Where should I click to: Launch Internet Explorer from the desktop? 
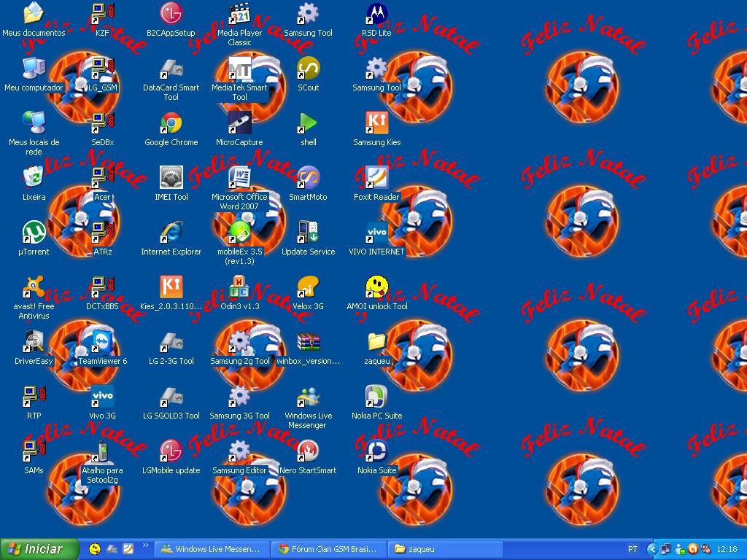171,233
